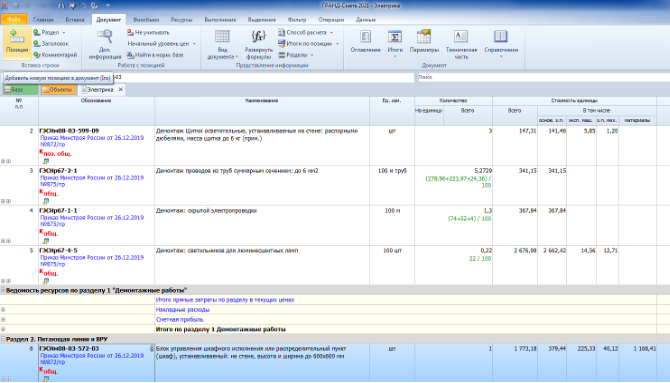Viewport: 670px width, 383px height.
Task: Switch to the База document tab
Action: (x=21, y=90)
